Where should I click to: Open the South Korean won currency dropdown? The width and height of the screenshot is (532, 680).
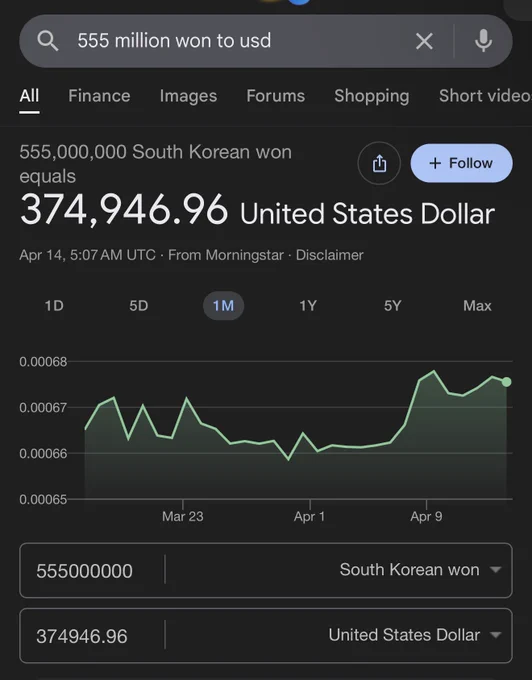(x=420, y=570)
